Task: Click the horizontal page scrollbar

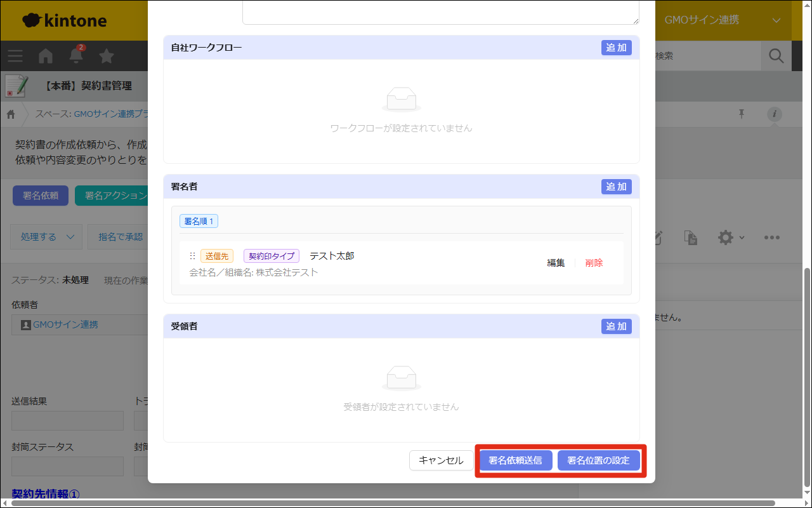Action: (x=393, y=504)
